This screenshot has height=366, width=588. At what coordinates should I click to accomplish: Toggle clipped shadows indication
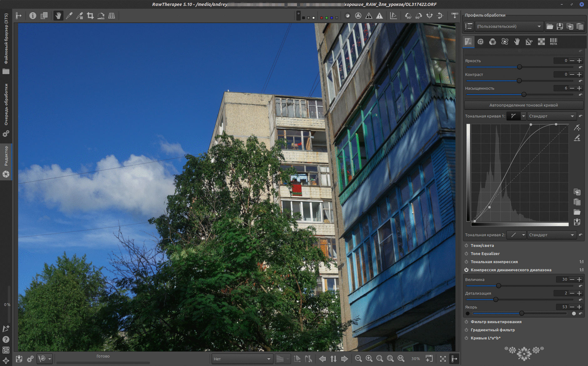click(369, 16)
